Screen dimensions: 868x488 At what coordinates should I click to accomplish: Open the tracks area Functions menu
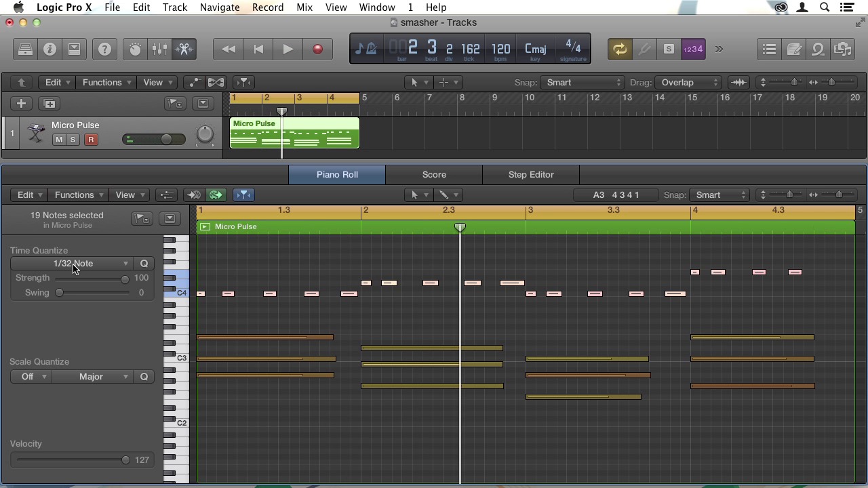click(106, 83)
